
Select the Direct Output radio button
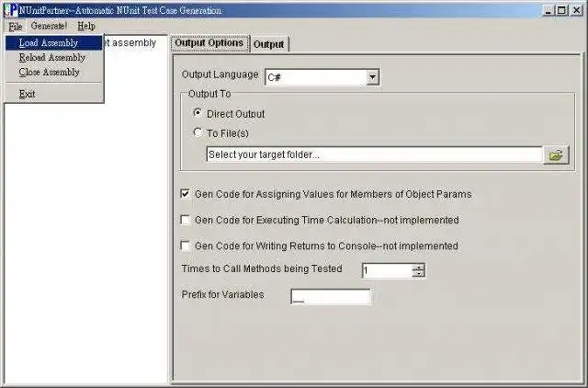(198, 113)
